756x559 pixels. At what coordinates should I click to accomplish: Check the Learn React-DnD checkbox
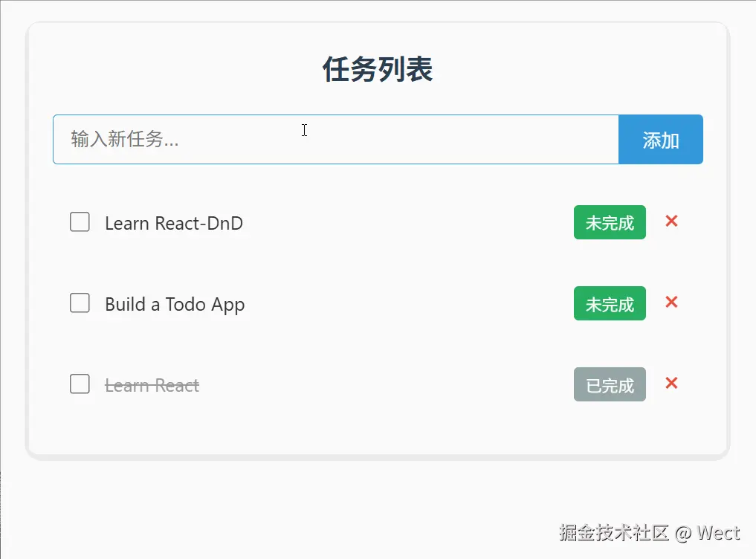[80, 222]
